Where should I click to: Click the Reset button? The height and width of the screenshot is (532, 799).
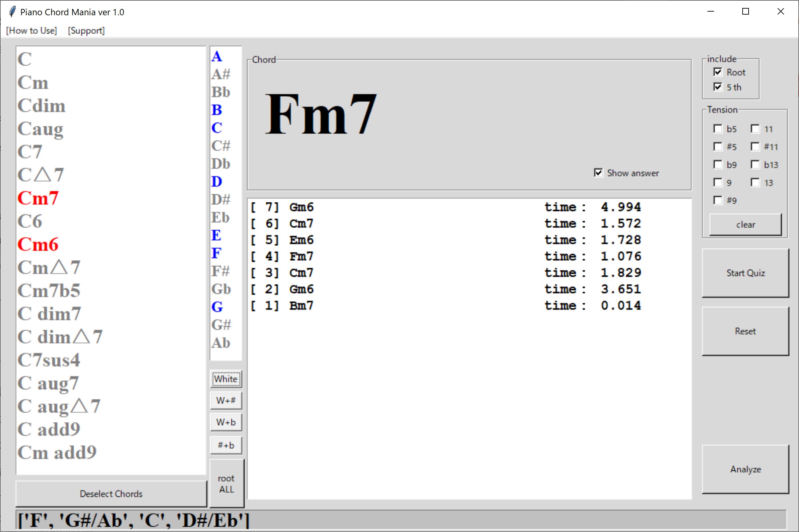coord(745,331)
